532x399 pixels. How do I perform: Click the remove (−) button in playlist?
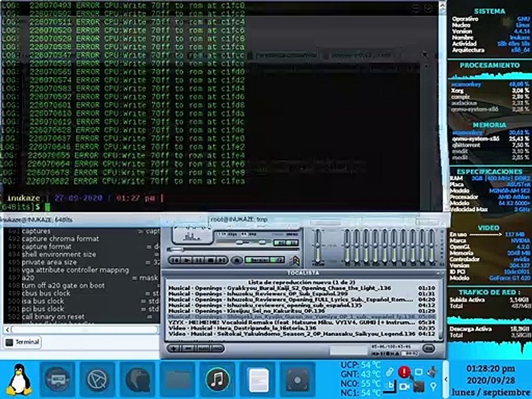[188, 349]
